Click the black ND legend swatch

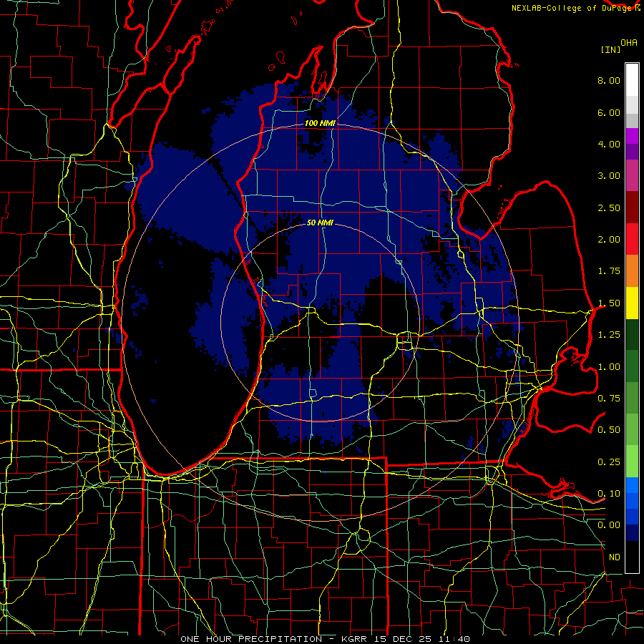632,557
